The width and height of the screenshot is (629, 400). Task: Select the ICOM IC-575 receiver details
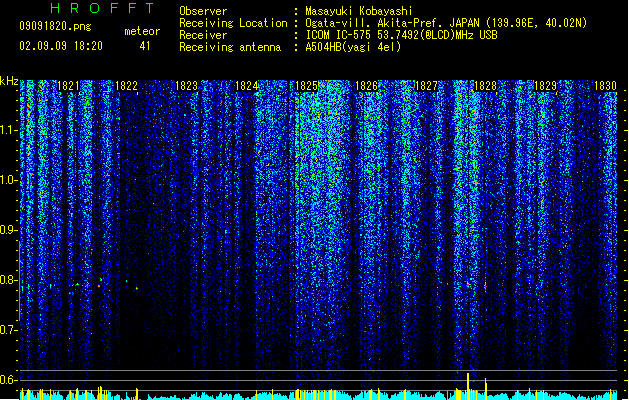(402, 35)
